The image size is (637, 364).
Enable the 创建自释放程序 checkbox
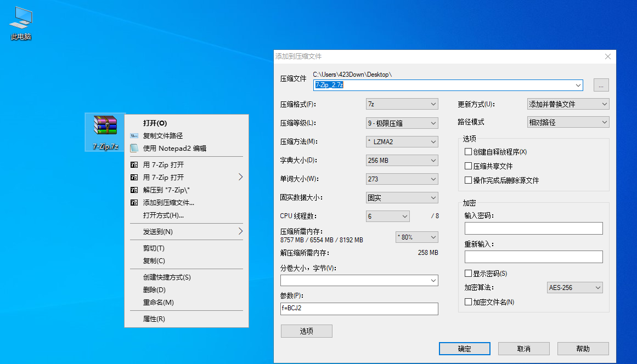click(x=468, y=152)
